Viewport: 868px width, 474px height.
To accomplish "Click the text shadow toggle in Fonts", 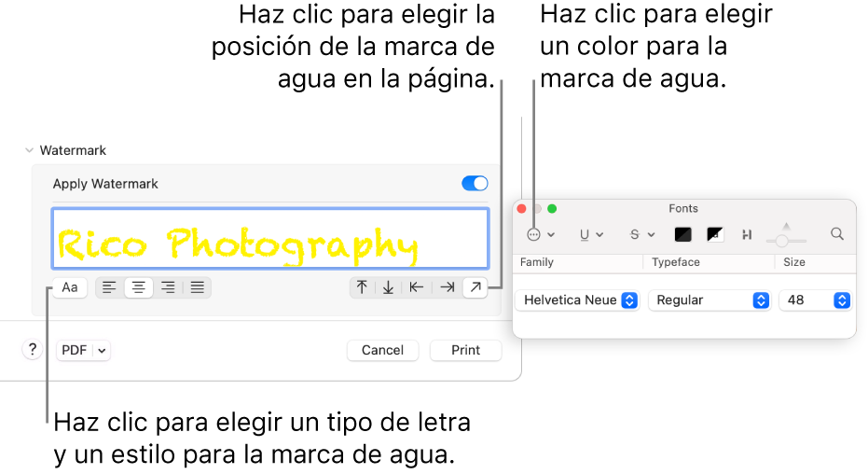I will point(747,235).
